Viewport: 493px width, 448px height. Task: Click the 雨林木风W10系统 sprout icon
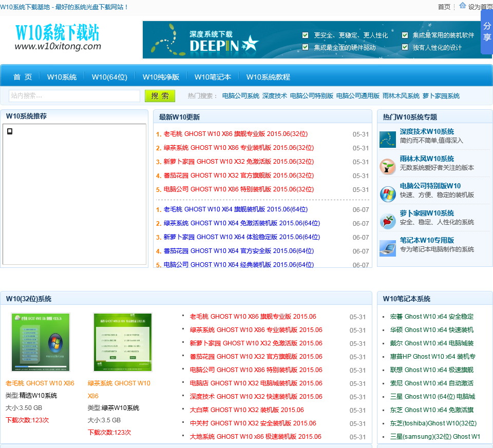(387, 167)
